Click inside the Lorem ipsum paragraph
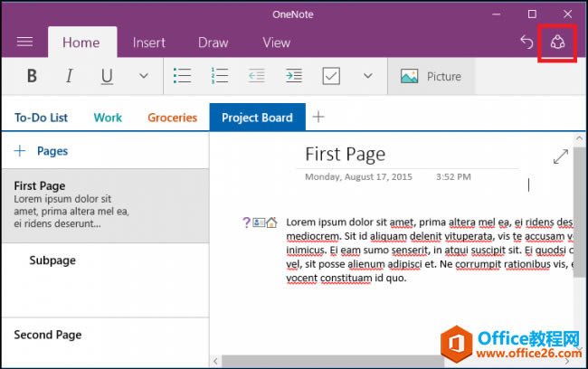588x369 pixels. 429,251
